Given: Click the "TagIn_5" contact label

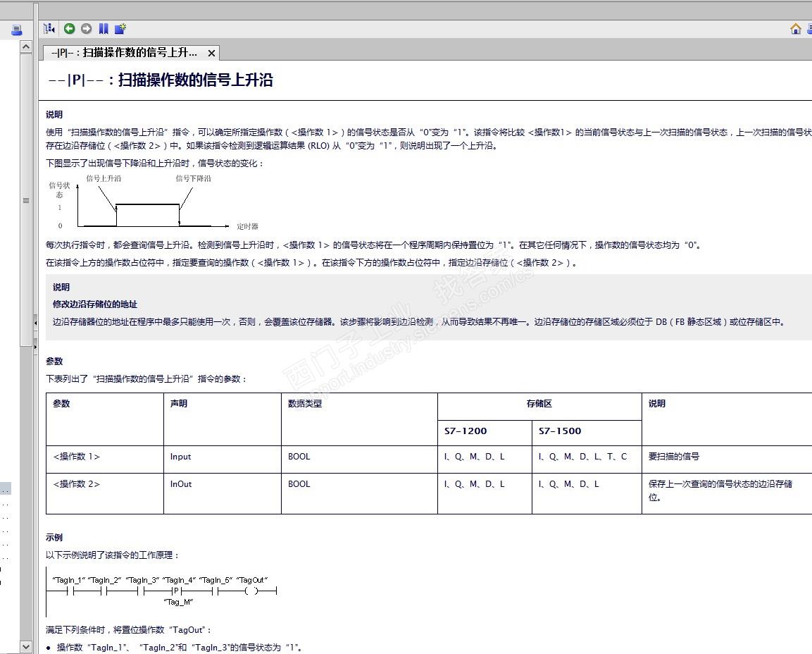Looking at the screenshot, I should click(x=216, y=580).
